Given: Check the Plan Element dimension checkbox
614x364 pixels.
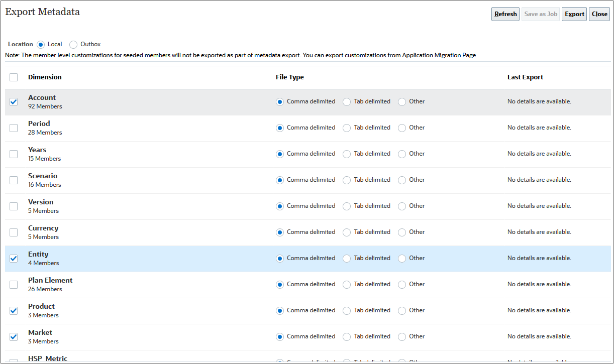Looking at the screenshot, I should point(13,284).
